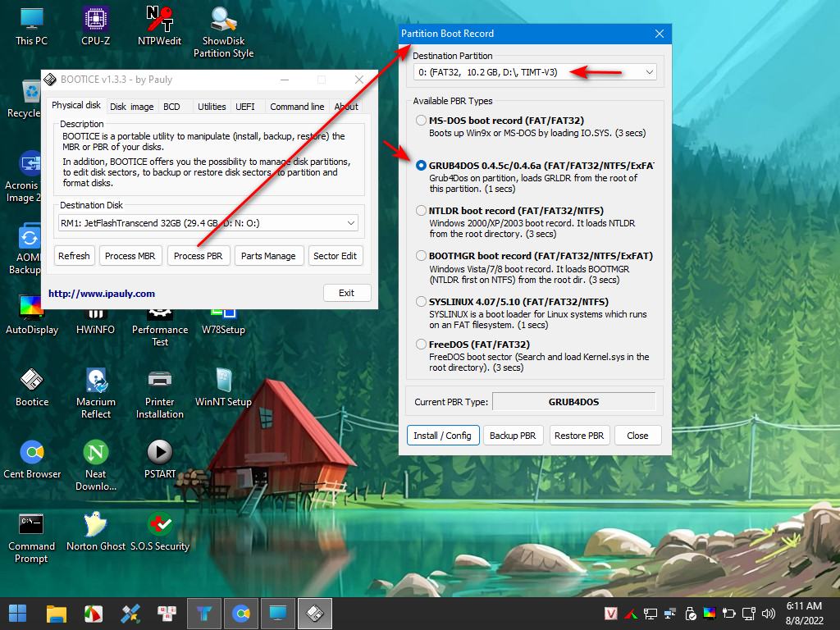Open Cent Browser desktop icon
This screenshot has width=840, height=630.
coord(32,459)
